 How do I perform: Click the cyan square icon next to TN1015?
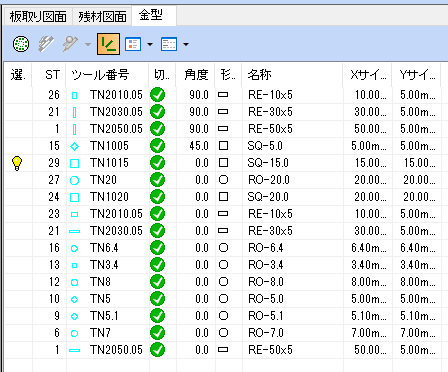tap(74, 163)
